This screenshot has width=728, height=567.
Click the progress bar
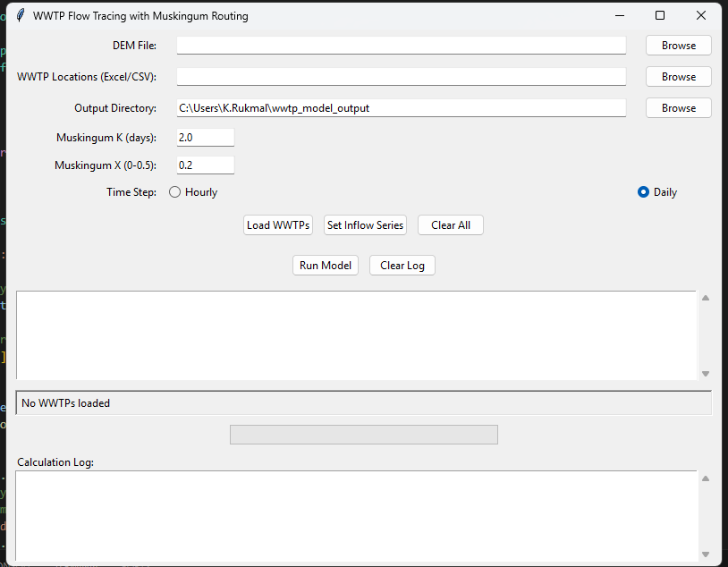tap(364, 434)
